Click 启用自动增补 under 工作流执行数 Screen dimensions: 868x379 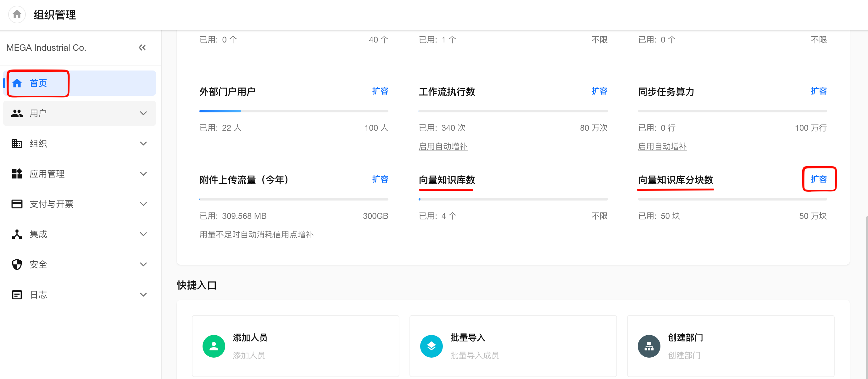click(x=443, y=146)
